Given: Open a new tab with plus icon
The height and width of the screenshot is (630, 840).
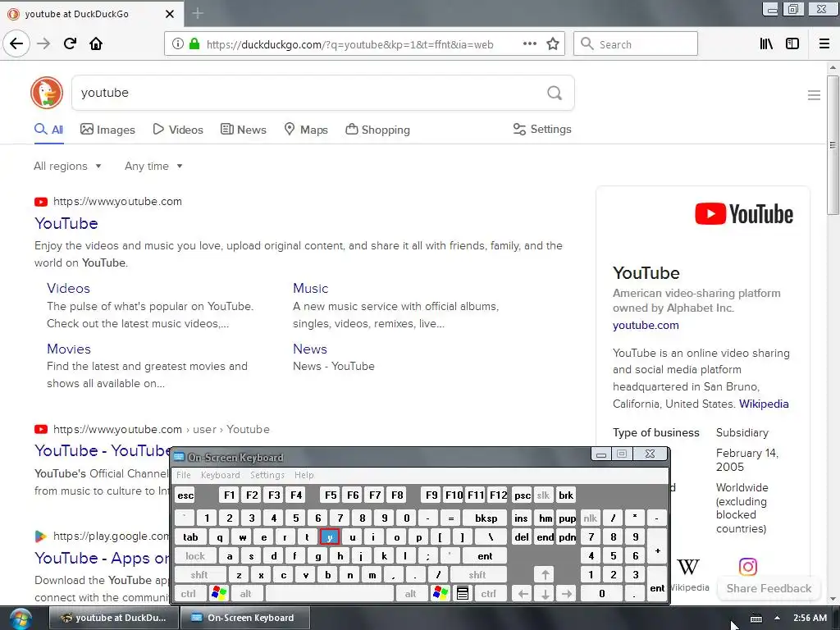Looking at the screenshot, I should point(198,13).
